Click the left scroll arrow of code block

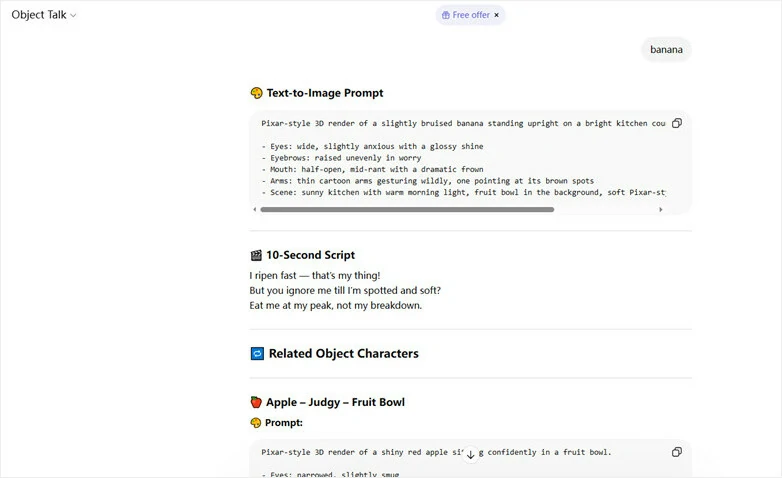click(x=255, y=210)
